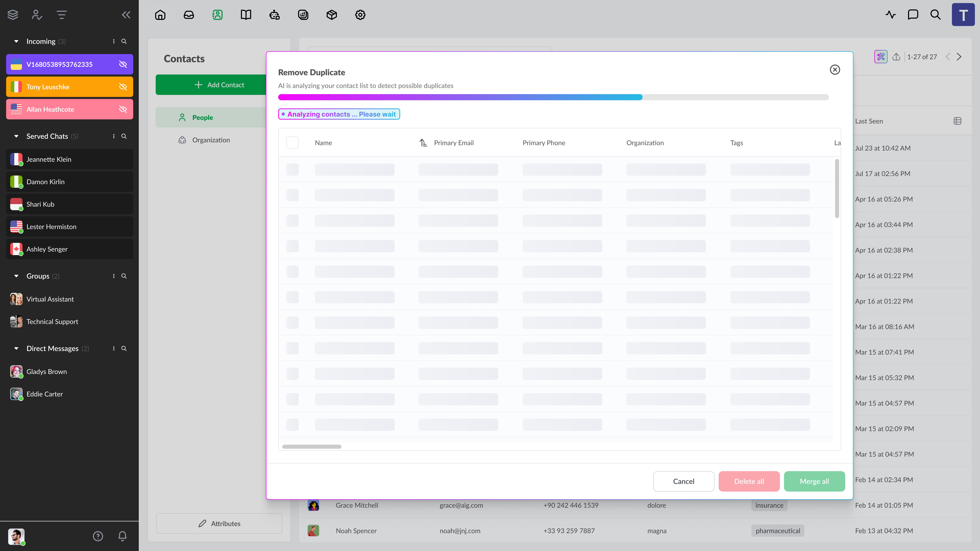Open the Home icon in top navigation
Viewport: 980px width, 551px height.
tap(160, 15)
